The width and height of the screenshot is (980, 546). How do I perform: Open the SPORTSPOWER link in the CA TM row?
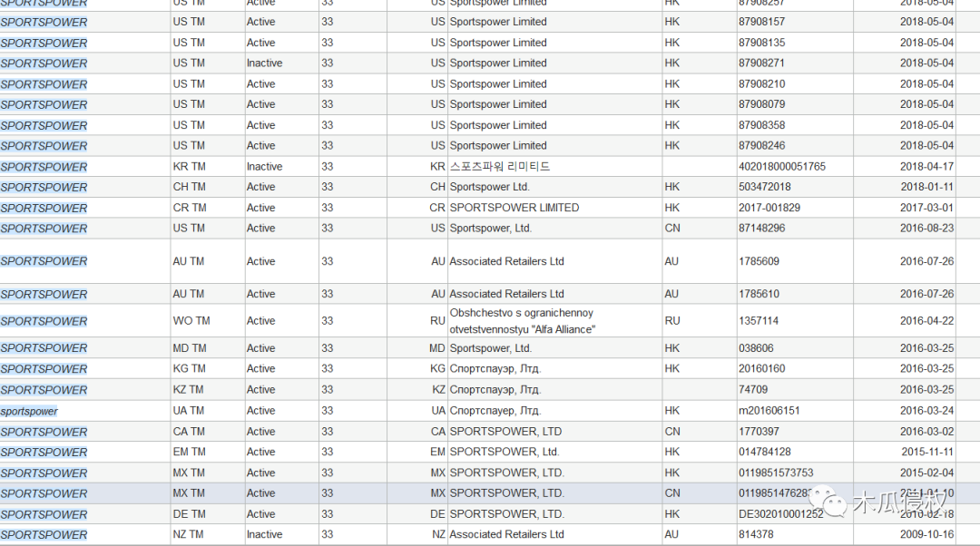tap(44, 432)
